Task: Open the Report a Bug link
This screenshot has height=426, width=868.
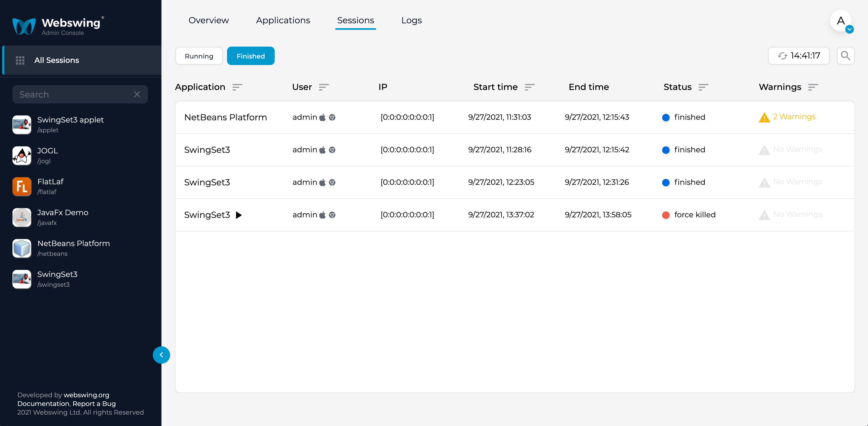Action: click(94, 404)
